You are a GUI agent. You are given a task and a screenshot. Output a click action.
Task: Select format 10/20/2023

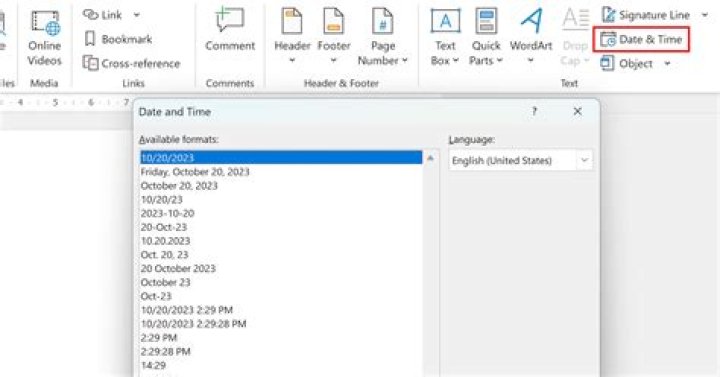pyautogui.click(x=281, y=158)
